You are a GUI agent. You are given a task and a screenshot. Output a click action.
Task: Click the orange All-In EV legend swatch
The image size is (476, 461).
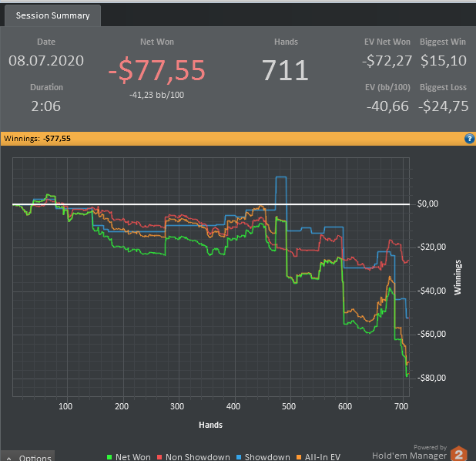pyautogui.click(x=299, y=457)
